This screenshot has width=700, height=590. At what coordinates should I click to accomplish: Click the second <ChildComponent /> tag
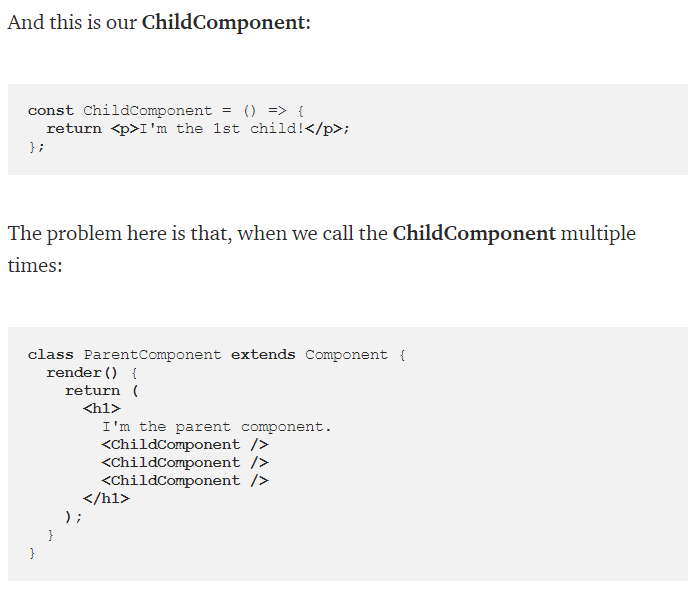[x=184, y=462]
